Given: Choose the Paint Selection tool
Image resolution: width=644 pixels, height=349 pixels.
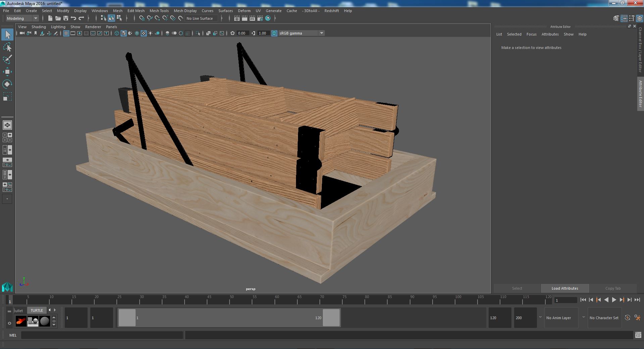Looking at the screenshot, I should 7,59.
